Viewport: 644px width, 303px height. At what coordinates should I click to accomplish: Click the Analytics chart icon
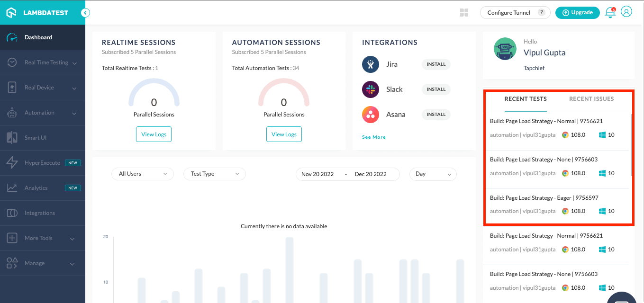click(x=12, y=188)
